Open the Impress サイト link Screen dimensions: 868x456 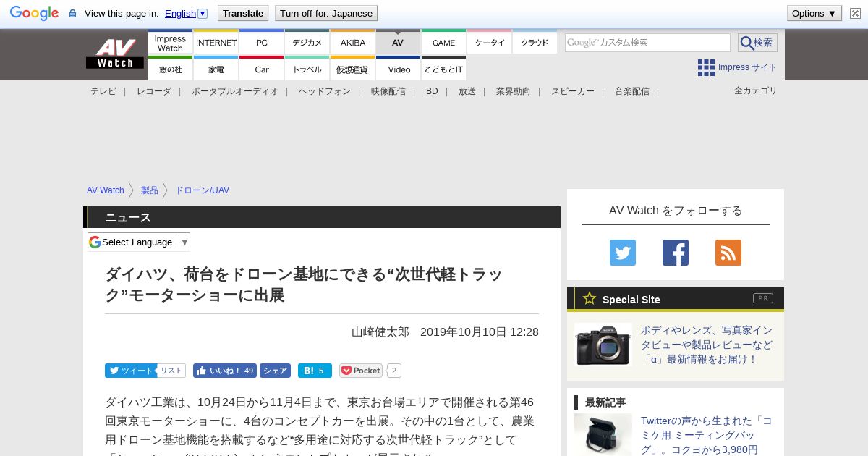(747, 67)
